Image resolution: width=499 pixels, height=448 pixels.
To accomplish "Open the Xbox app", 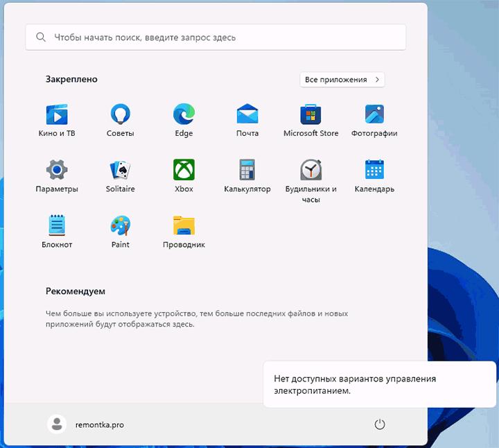I will pos(184,176).
